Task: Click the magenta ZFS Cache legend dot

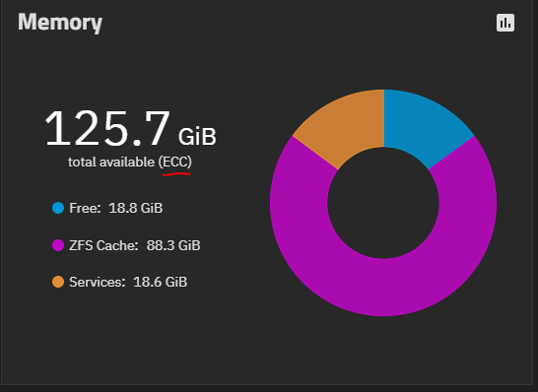Action: 58,245
